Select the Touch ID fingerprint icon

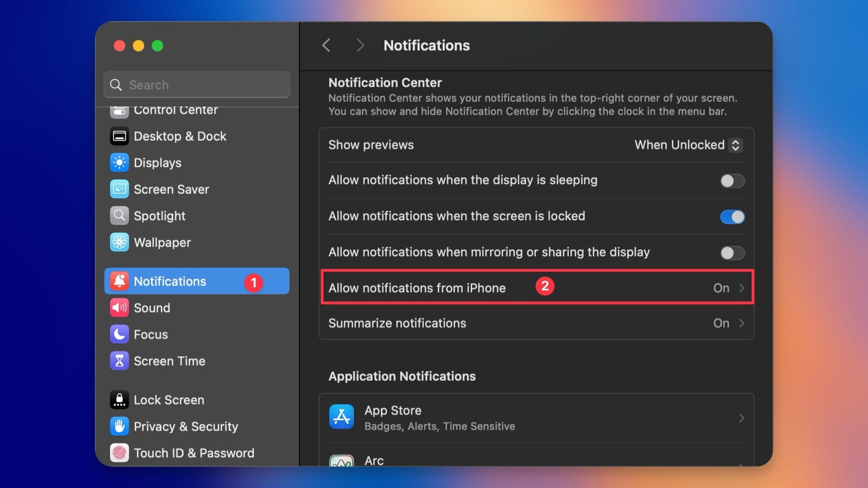click(119, 453)
